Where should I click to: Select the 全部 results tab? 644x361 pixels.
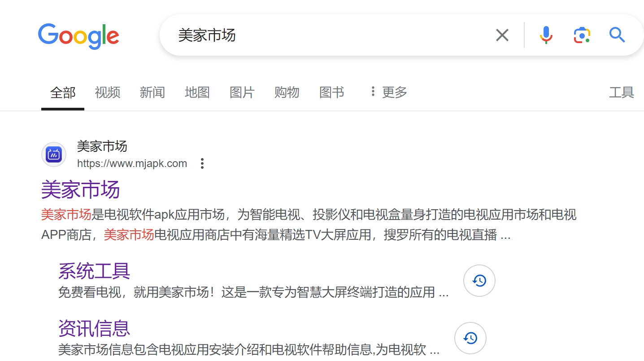pyautogui.click(x=63, y=92)
